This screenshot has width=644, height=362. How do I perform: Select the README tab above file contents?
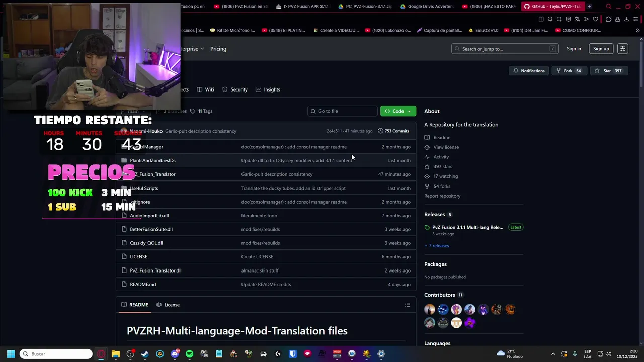(x=135, y=305)
